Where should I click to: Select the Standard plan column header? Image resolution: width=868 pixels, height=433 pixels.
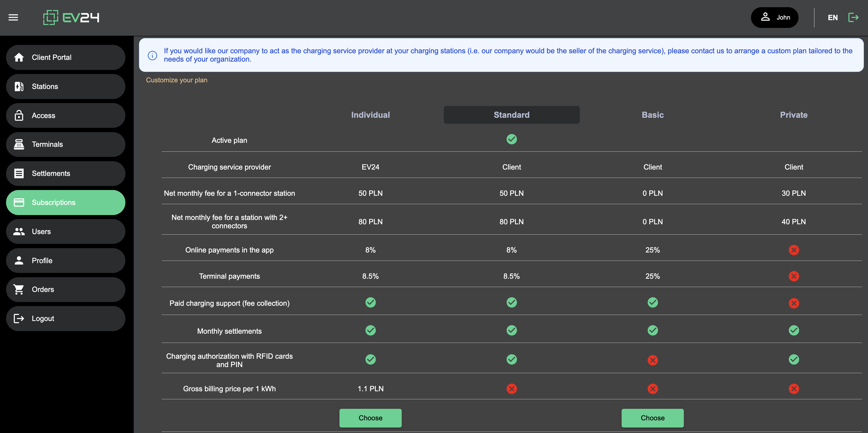[511, 115]
